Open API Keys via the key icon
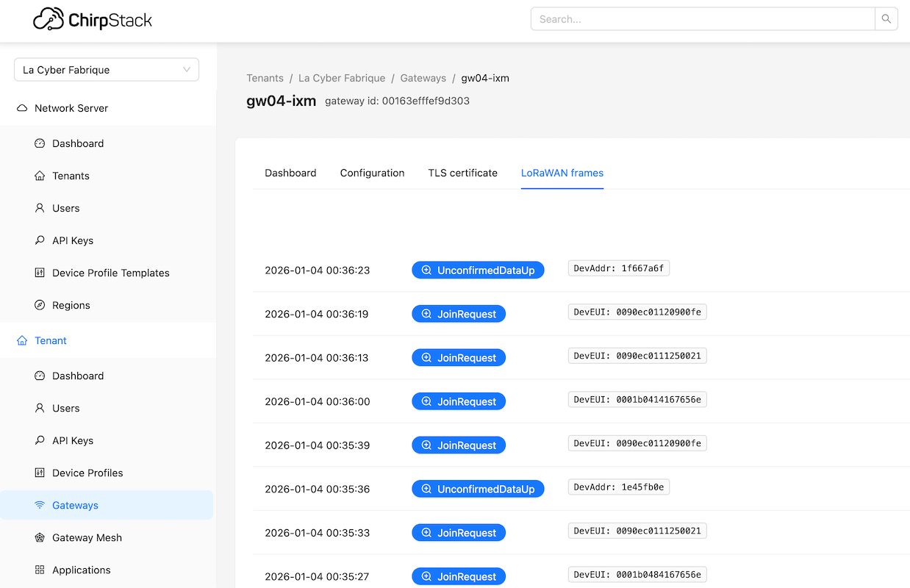The height and width of the screenshot is (588, 910). click(38, 240)
